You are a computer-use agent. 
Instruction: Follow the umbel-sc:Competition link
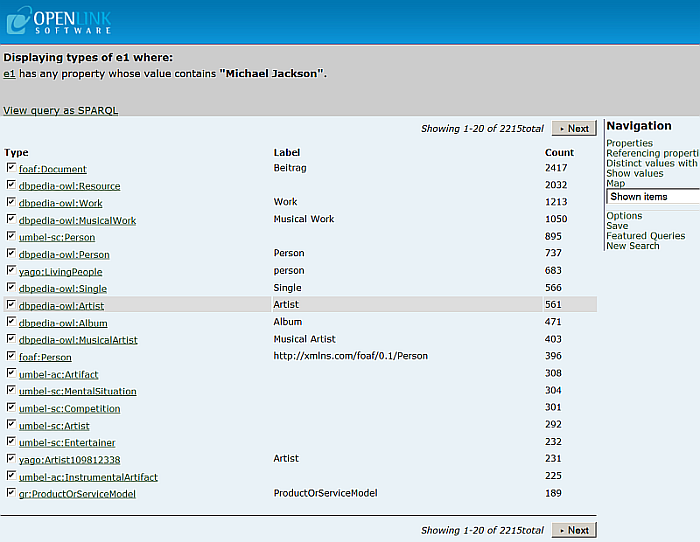[x=70, y=409]
